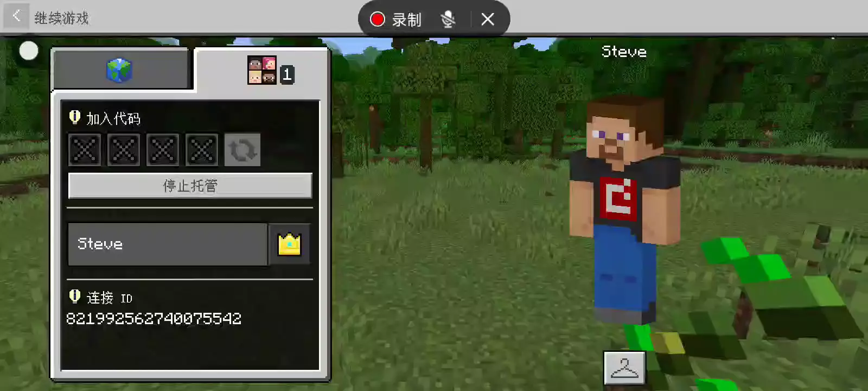The width and height of the screenshot is (868, 391).
Task: Open the players tab with faces icon
Action: point(263,71)
